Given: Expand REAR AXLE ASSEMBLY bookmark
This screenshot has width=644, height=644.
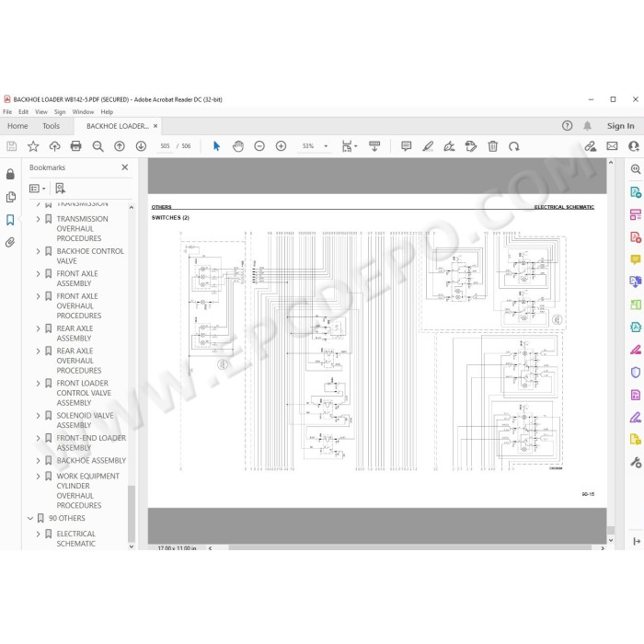Looking at the screenshot, I should tap(39, 328).
